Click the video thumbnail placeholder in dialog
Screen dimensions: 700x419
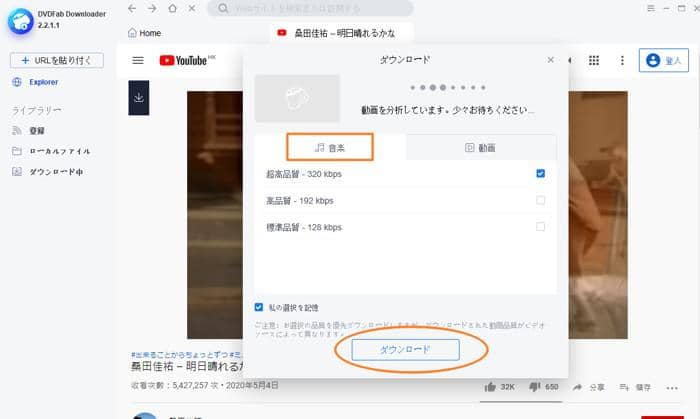point(297,98)
